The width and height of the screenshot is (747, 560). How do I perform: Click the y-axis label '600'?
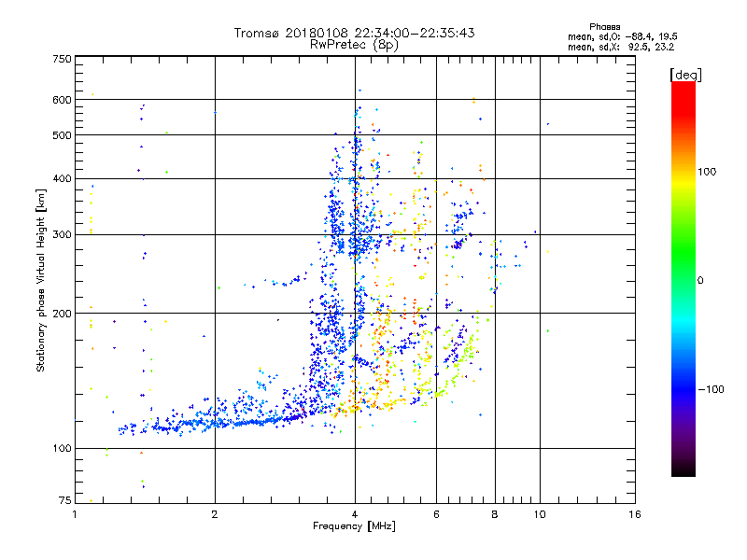click(x=62, y=100)
